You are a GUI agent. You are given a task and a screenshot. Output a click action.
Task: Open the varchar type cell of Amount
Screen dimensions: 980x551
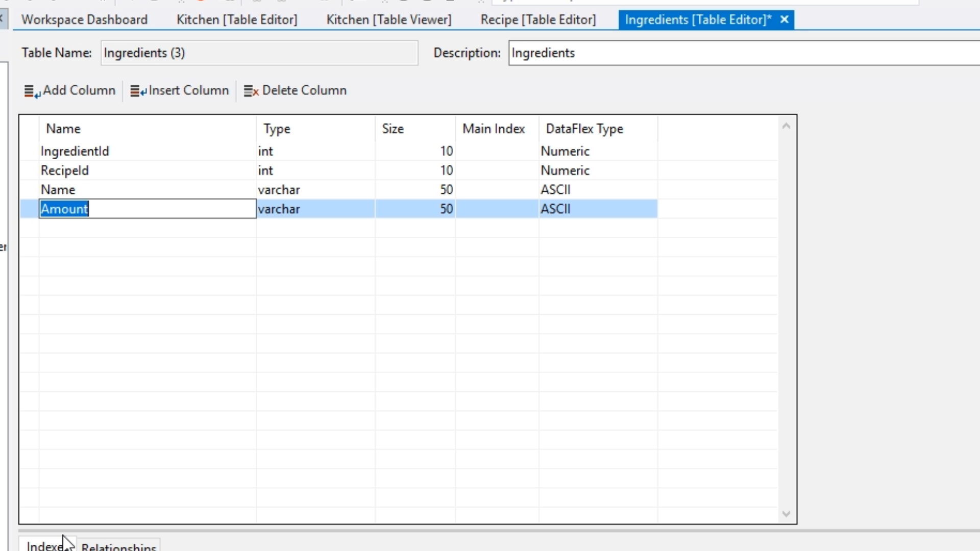click(314, 209)
